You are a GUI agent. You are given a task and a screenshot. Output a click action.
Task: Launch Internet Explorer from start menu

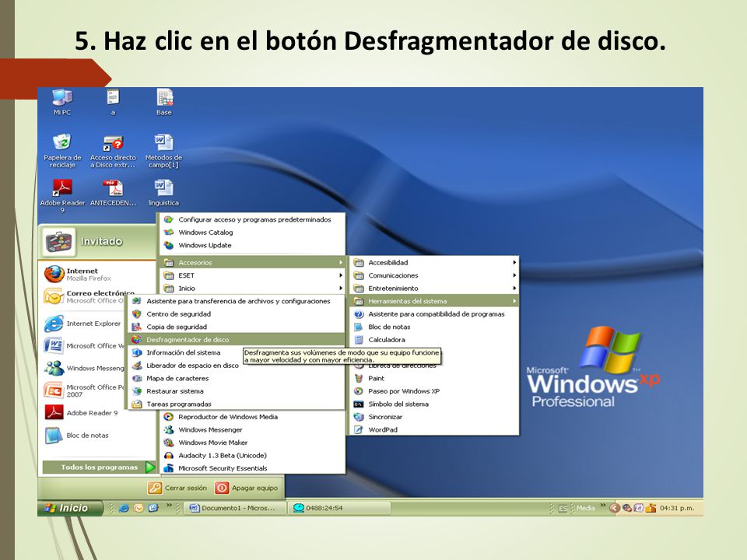pos(83,324)
